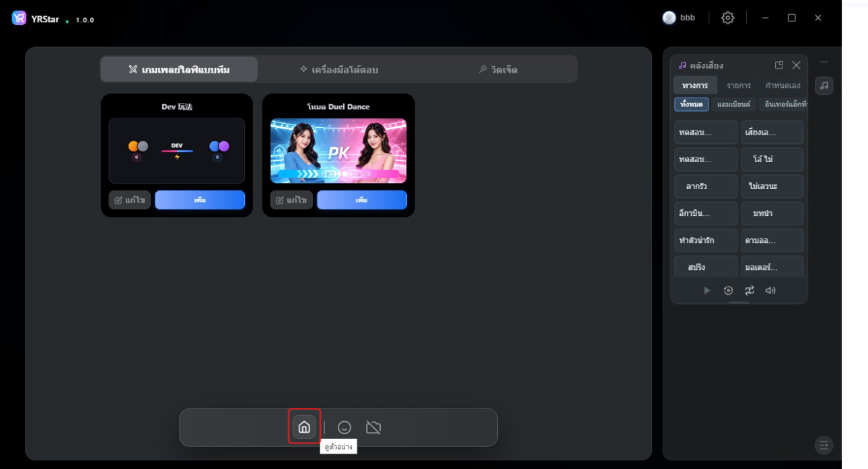Image resolution: width=868 pixels, height=469 pixels.
Task: Filter sounds by ทั้งหมด
Action: (692, 104)
